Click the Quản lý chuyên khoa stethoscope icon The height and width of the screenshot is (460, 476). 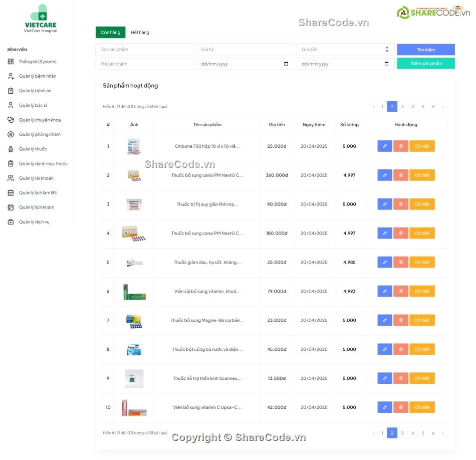(x=11, y=120)
